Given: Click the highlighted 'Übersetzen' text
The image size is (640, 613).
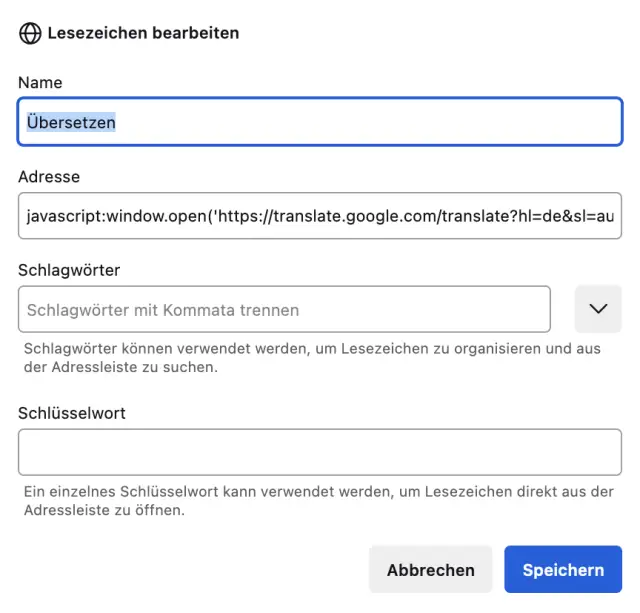Looking at the screenshot, I should pyautogui.click(x=71, y=122).
